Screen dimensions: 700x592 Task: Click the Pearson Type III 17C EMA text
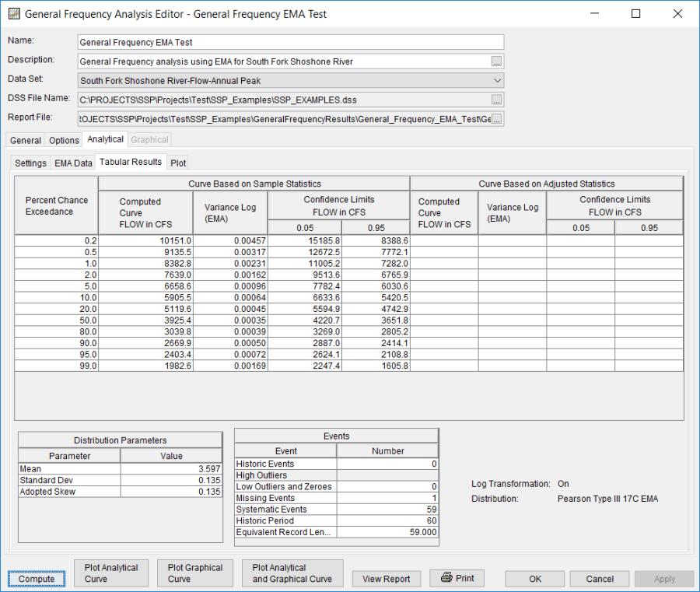[607, 499]
